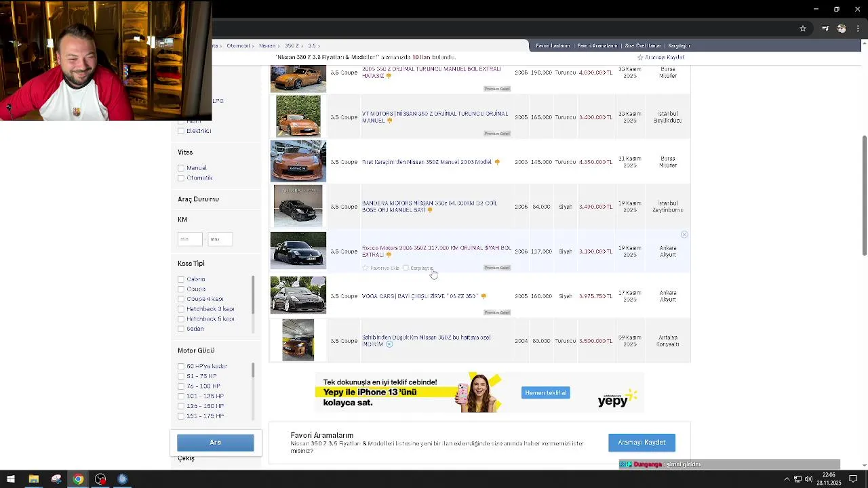Viewport: 868px width, 488px height.
Task: Open the VT MOTORS listing photo
Action: 298,116
